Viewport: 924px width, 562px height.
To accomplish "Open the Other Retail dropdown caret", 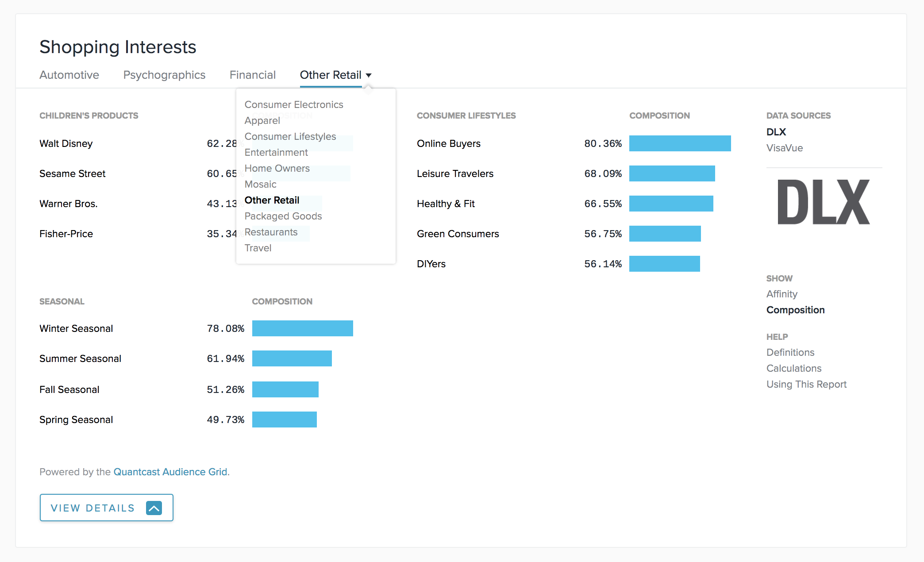I will tap(369, 75).
